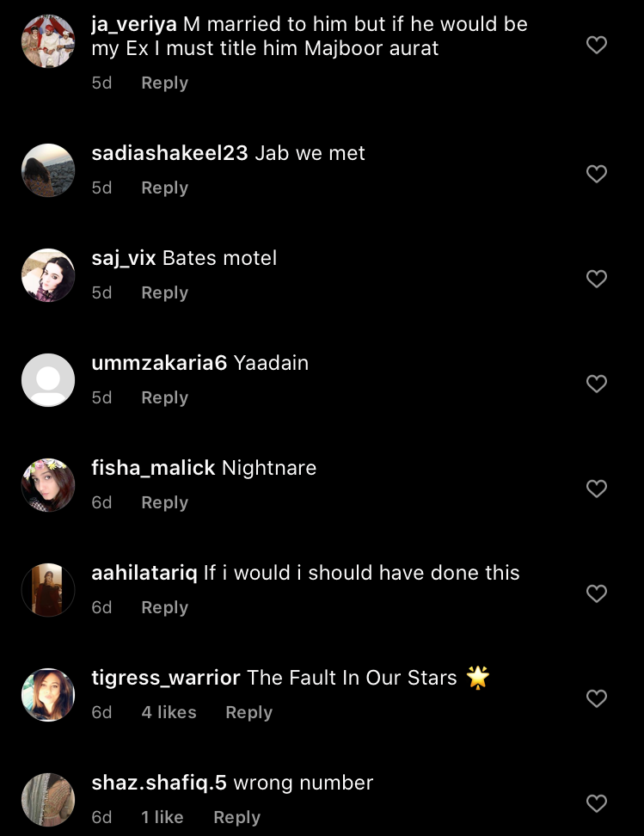Open the sadiashakeel23 username link
This screenshot has width=644, height=836.
(x=169, y=153)
